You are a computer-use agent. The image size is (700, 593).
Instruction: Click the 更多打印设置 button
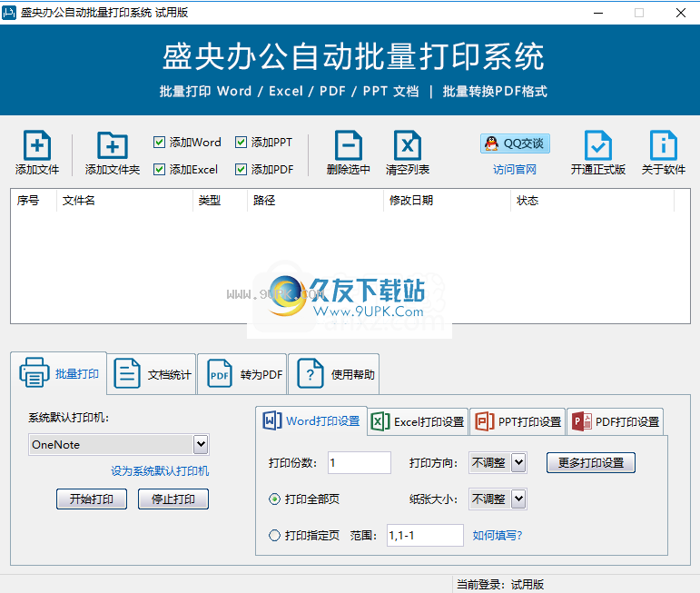click(591, 462)
